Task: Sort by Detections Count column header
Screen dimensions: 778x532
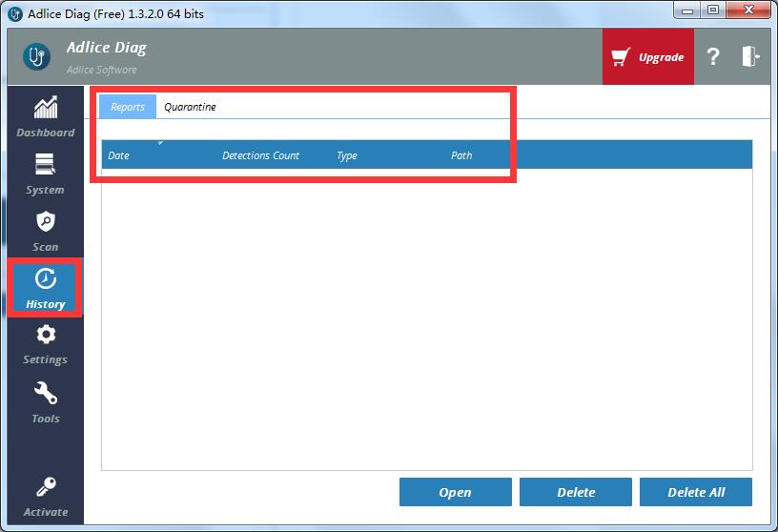Action: [x=273, y=154]
